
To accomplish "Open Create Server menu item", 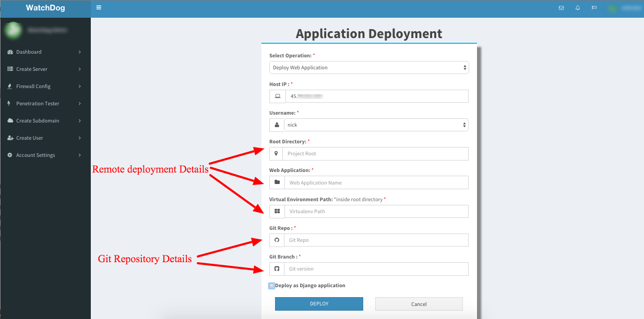I will coord(45,69).
